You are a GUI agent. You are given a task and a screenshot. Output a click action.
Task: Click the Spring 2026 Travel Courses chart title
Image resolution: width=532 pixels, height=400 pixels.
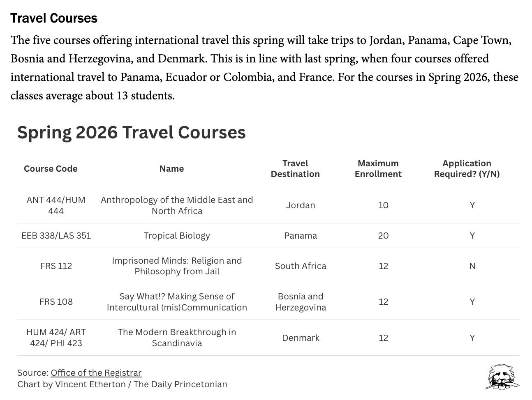click(x=132, y=132)
